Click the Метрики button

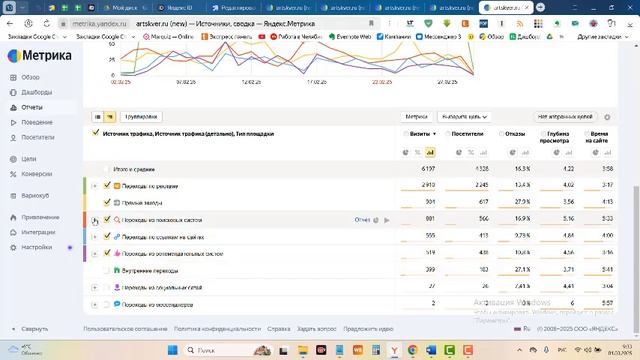416,117
